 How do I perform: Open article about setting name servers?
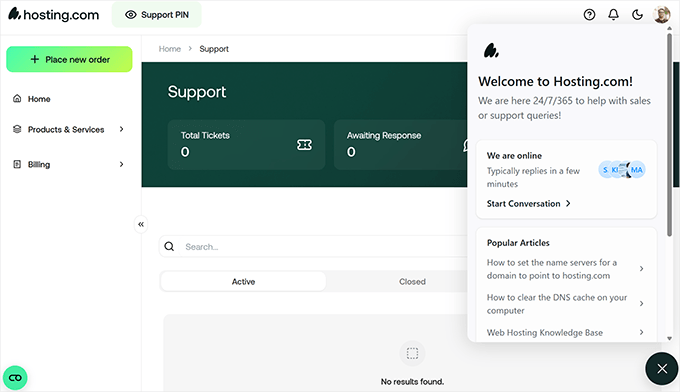pos(552,269)
